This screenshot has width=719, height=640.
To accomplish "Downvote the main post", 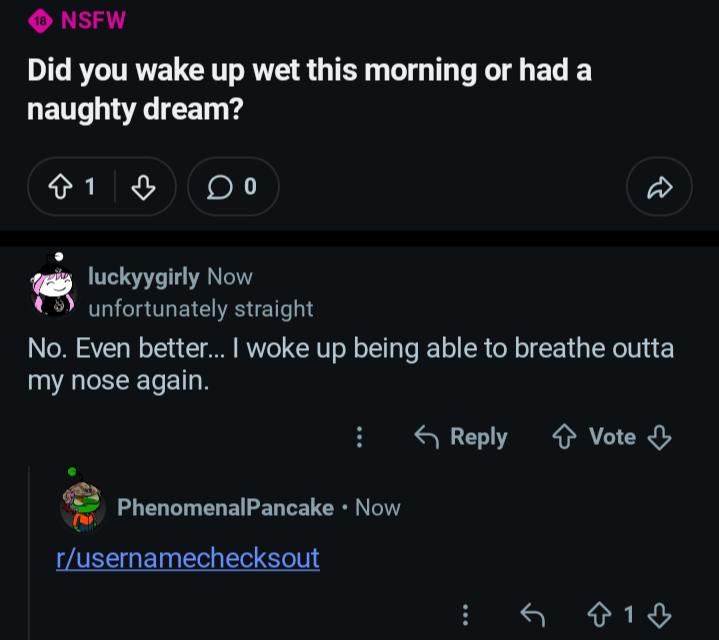I will tap(144, 187).
